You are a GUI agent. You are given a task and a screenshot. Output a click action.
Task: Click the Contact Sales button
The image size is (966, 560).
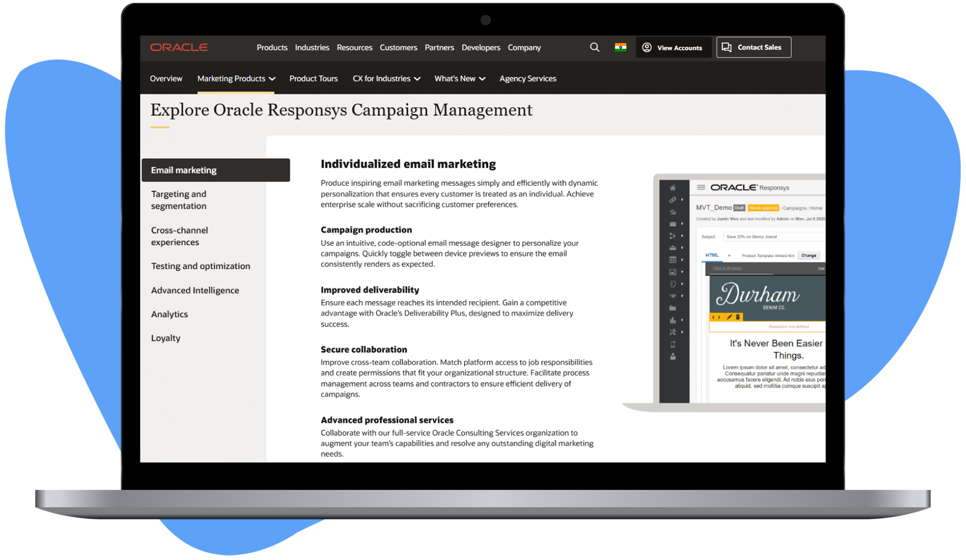753,47
